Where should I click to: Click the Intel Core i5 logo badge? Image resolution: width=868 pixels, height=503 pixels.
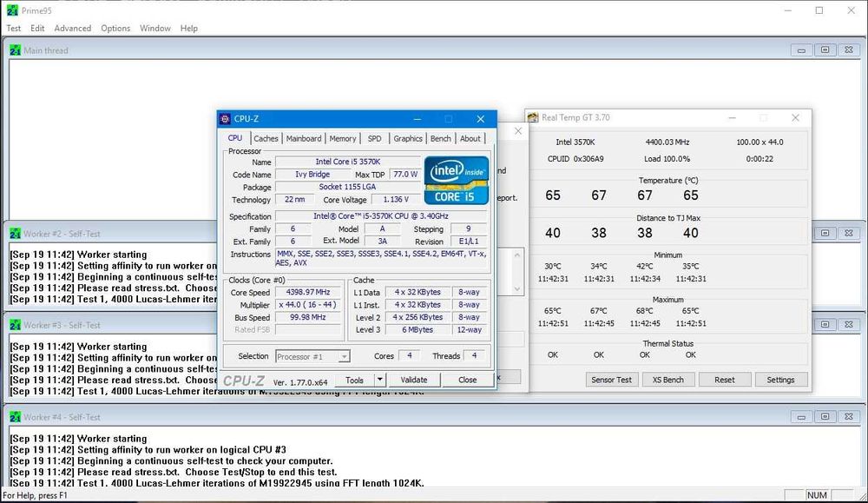[x=456, y=181]
